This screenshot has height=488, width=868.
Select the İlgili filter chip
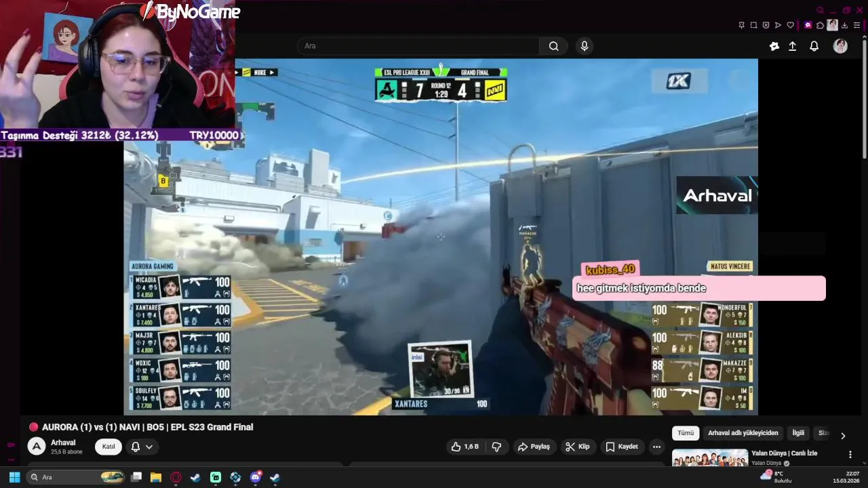[x=798, y=433]
